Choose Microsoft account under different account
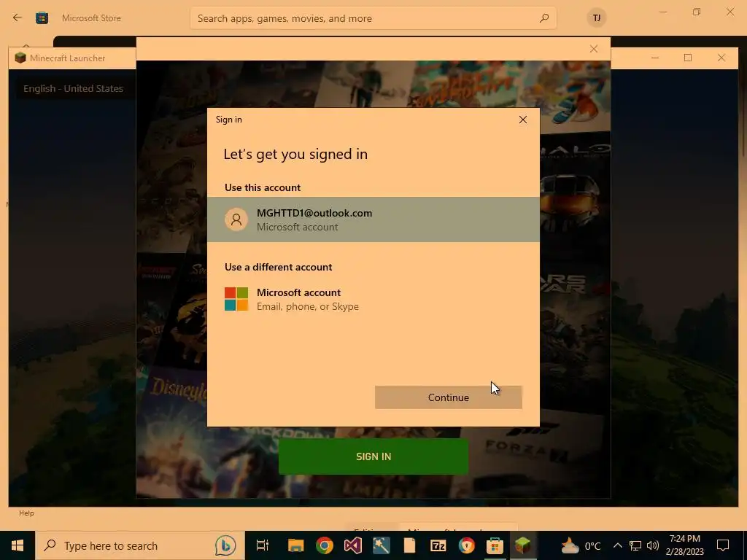The image size is (747, 560). 373,299
